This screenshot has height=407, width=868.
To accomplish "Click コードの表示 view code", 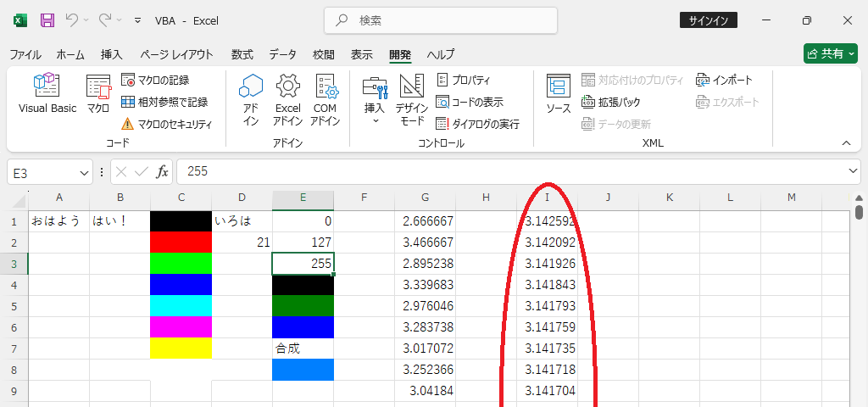I will point(470,102).
